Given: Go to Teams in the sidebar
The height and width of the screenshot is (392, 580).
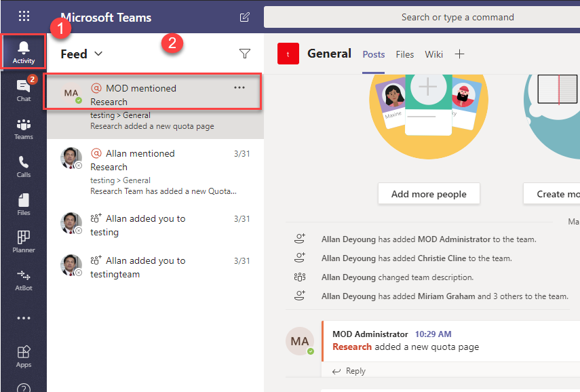Looking at the screenshot, I should pyautogui.click(x=23, y=128).
